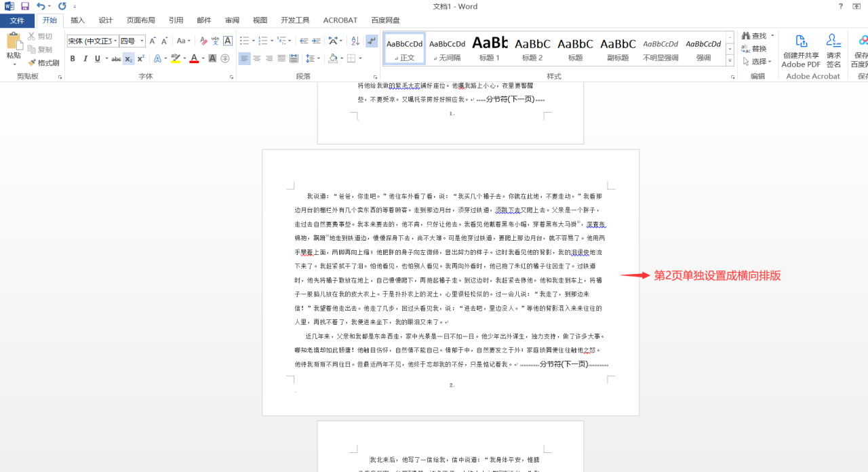Image resolution: width=868 pixels, height=472 pixels.
Task: Right align the paragraph
Action: (269, 58)
